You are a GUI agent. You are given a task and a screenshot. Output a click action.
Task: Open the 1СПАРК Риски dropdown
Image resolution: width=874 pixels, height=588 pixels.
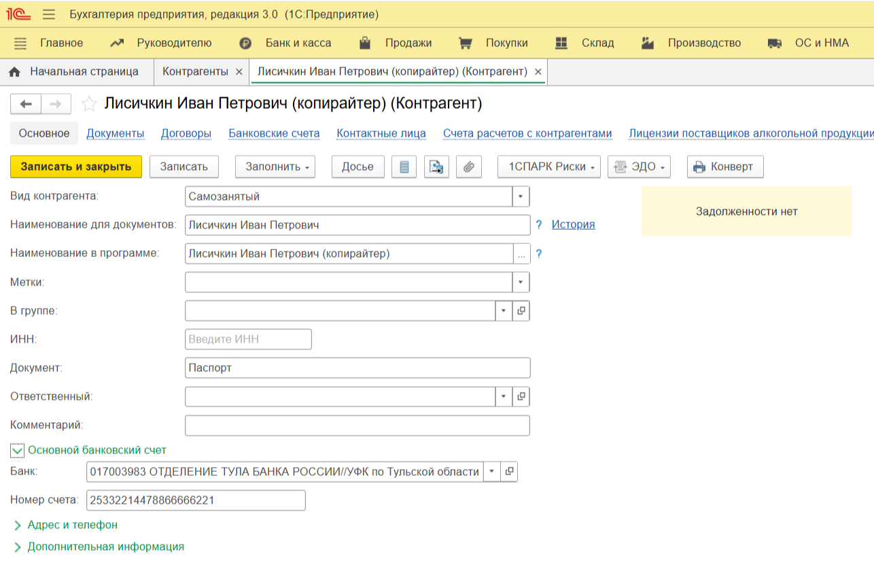pyautogui.click(x=548, y=167)
